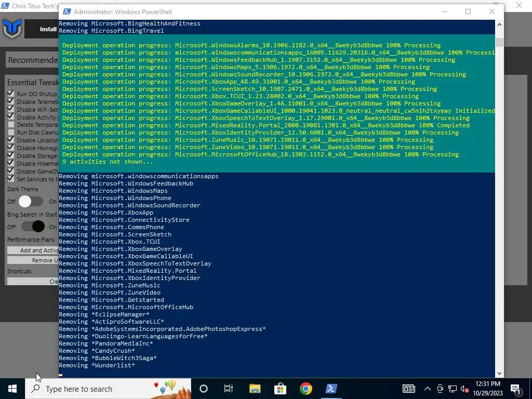Click the Chris Titus Tech shield logo
Viewport: 532px width, 399px height.
click(x=12, y=29)
